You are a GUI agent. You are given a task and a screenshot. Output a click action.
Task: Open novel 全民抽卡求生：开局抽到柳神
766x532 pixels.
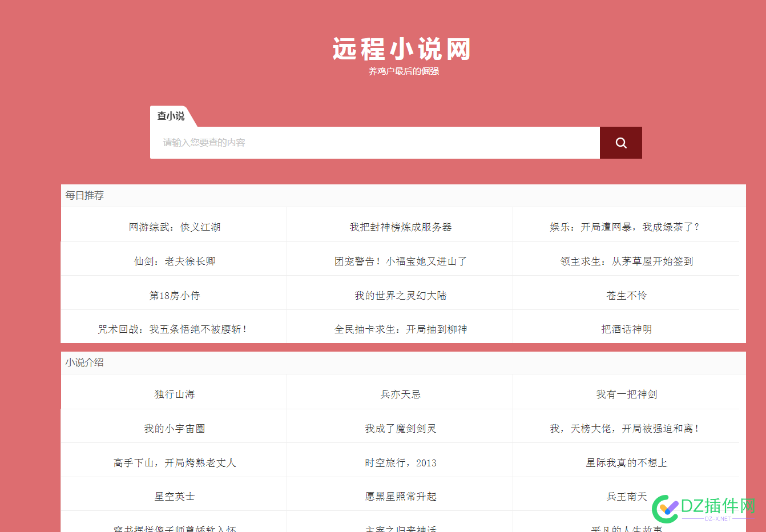point(401,329)
